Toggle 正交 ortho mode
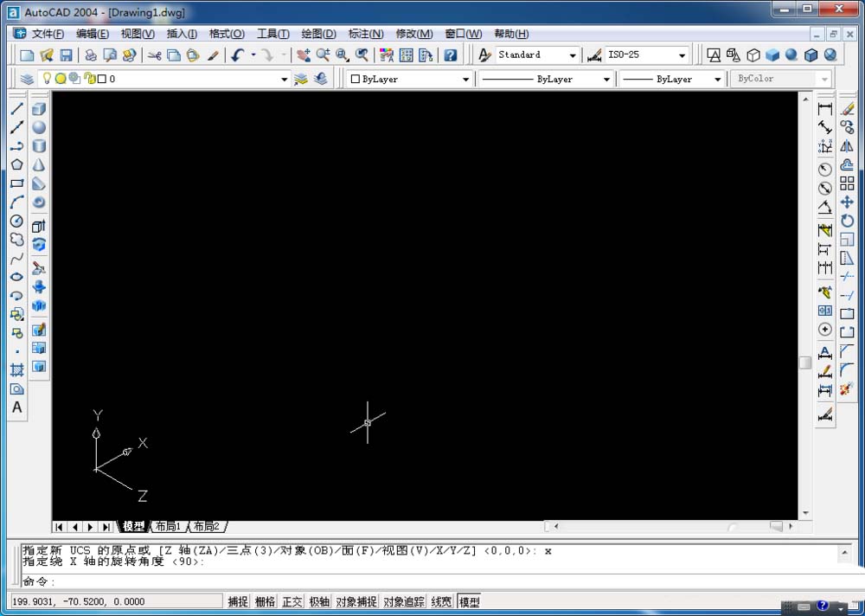The width and height of the screenshot is (865, 616). point(292,601)
